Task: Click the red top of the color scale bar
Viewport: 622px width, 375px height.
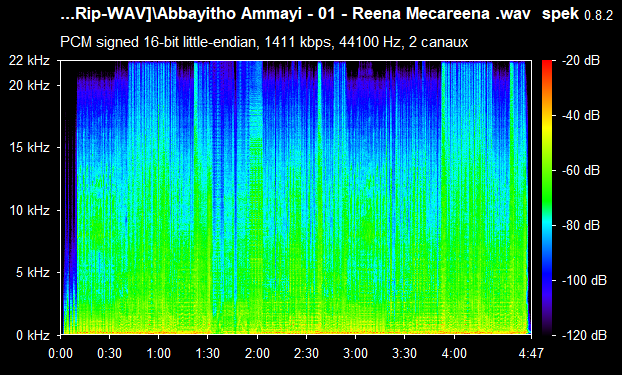Action: (547, 63)
